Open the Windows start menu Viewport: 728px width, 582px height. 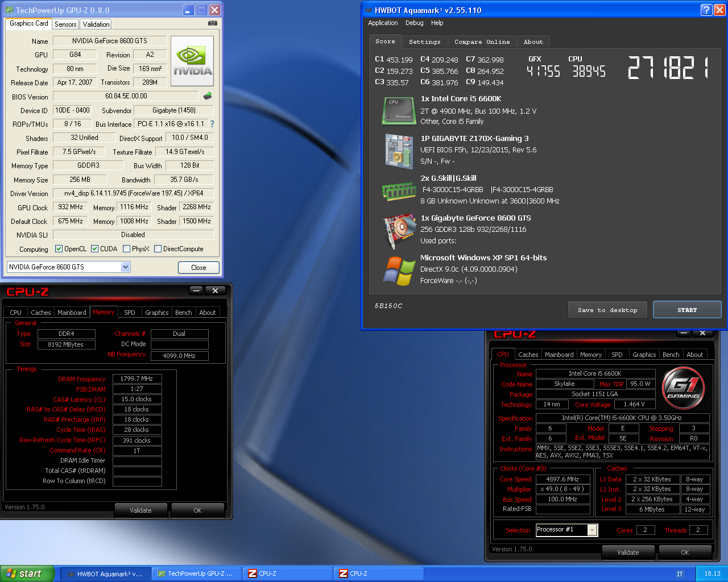27,573
